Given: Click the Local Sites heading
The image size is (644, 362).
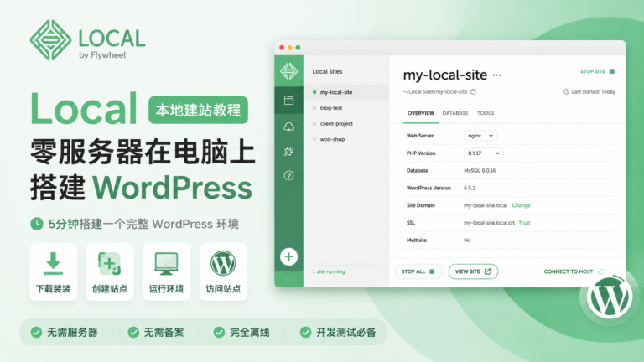Looking at the screenshot, I should pyautogui.click(x=327, y=71).
